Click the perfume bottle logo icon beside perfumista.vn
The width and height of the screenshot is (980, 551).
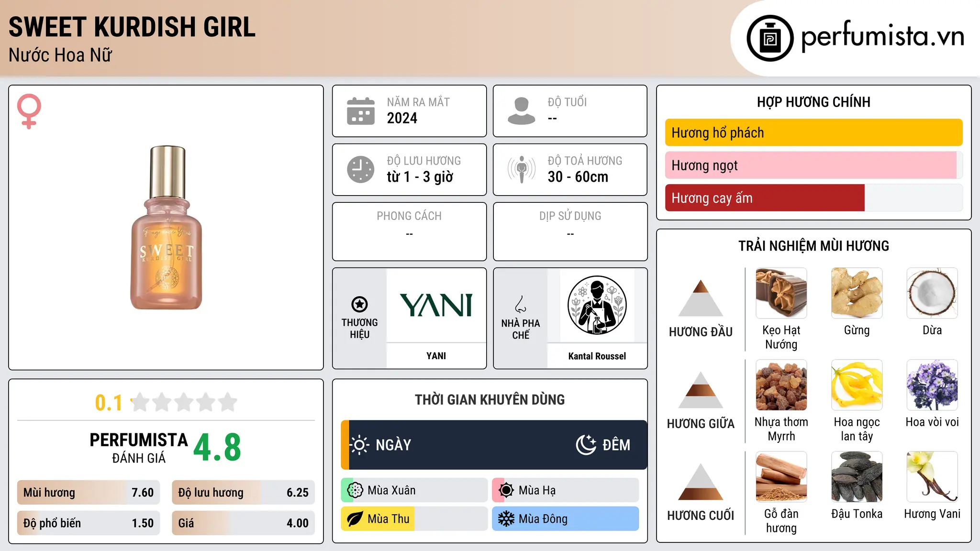[770, 38]
